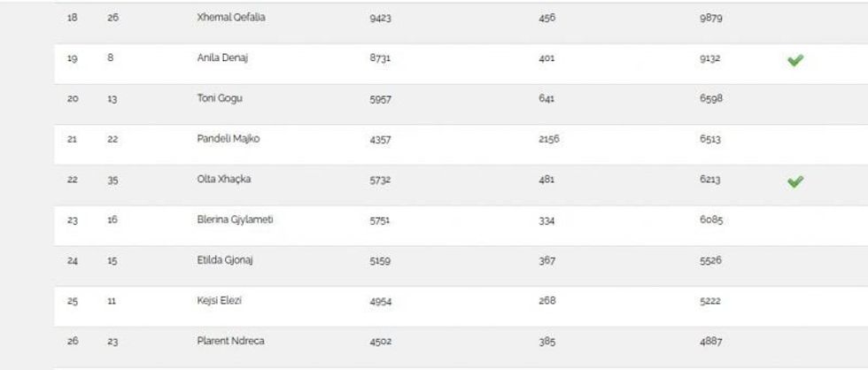The image size is (868, 370).
Task: Select the total 5526 in Etilda Gjonaj's row
Action: pos(711,260)
